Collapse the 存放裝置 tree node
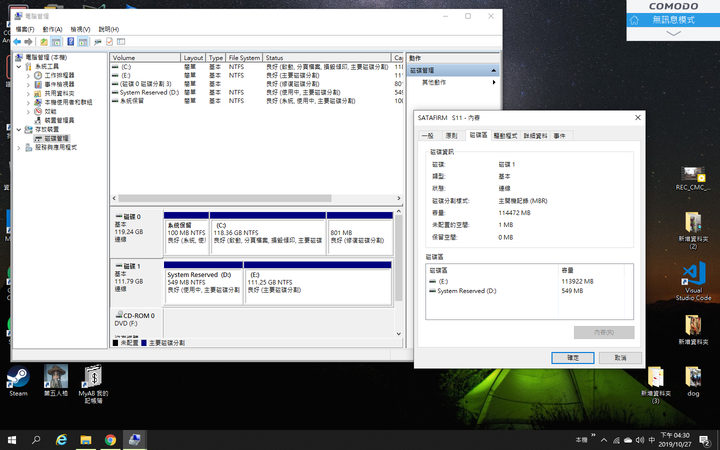Viewport: 720px width, 450px height. (19, 129)
